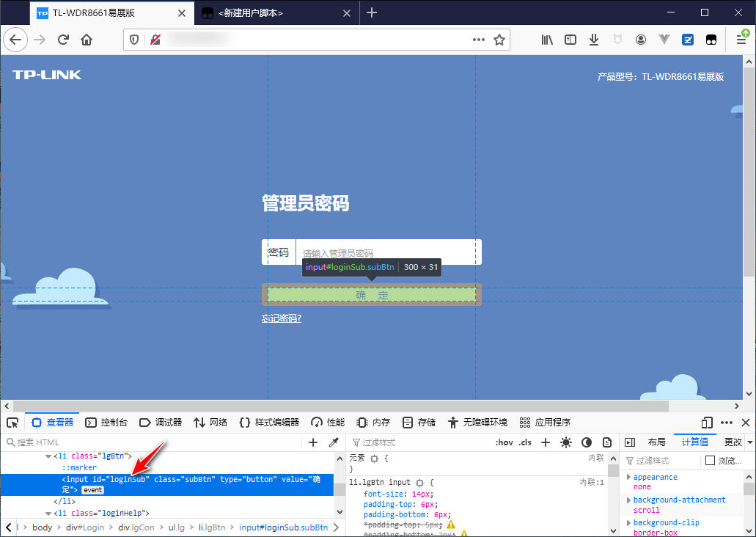Toggle the :hov pseudo-class panel

point(504,442)
